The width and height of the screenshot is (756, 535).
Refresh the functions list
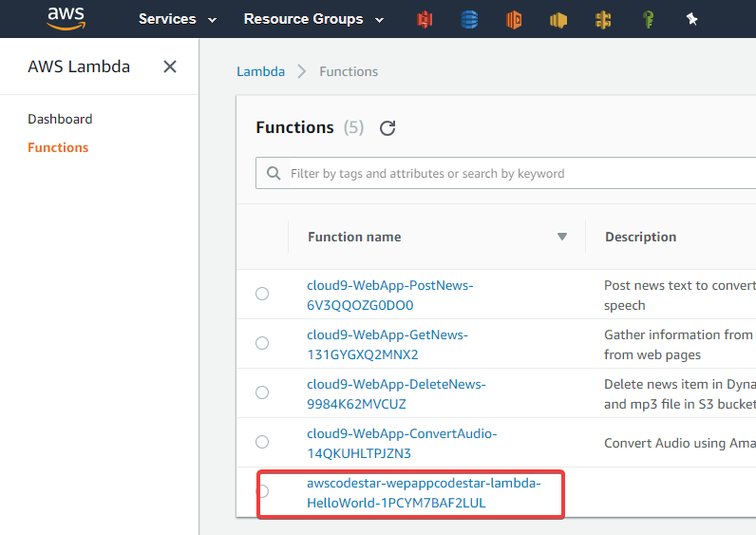pos(387,128)
